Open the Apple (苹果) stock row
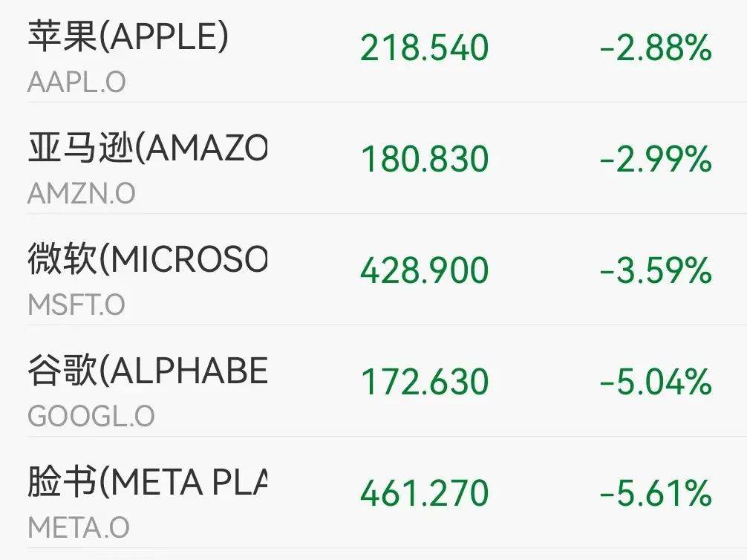The height and width of the screenshot is (560, 747). pos(373,51)
